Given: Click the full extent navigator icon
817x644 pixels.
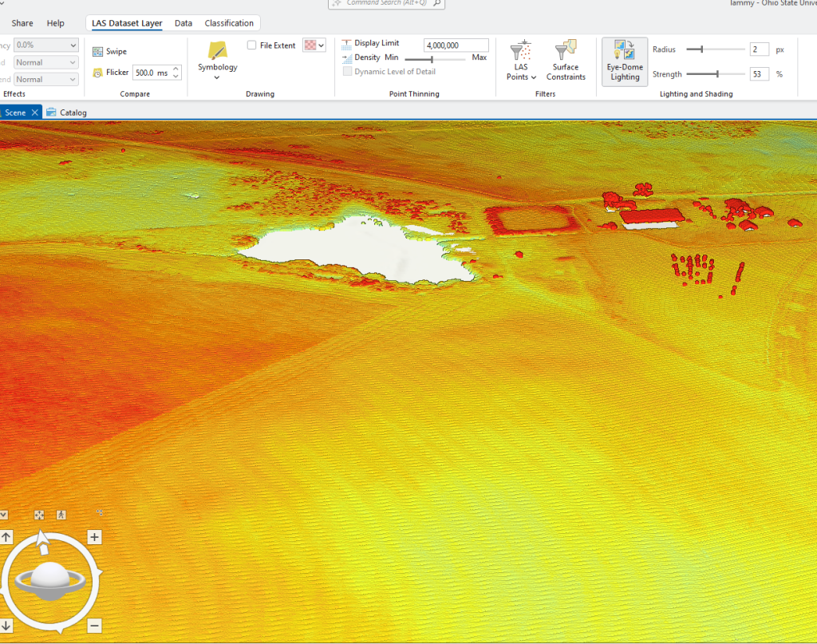Looking at the screenshot, I should pyautogui.click(x=39, y=515).
